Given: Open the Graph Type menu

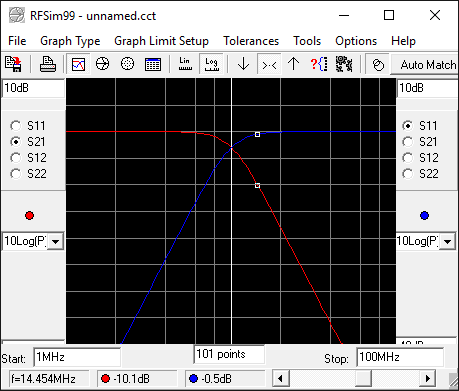Looking at the screenshot, I should [x=70, y=41].
